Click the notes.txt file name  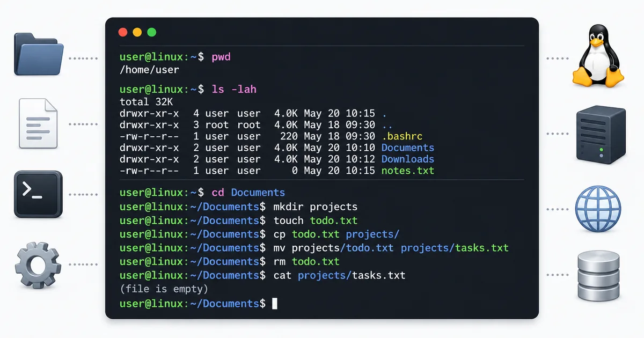click(x=408, y=171)
